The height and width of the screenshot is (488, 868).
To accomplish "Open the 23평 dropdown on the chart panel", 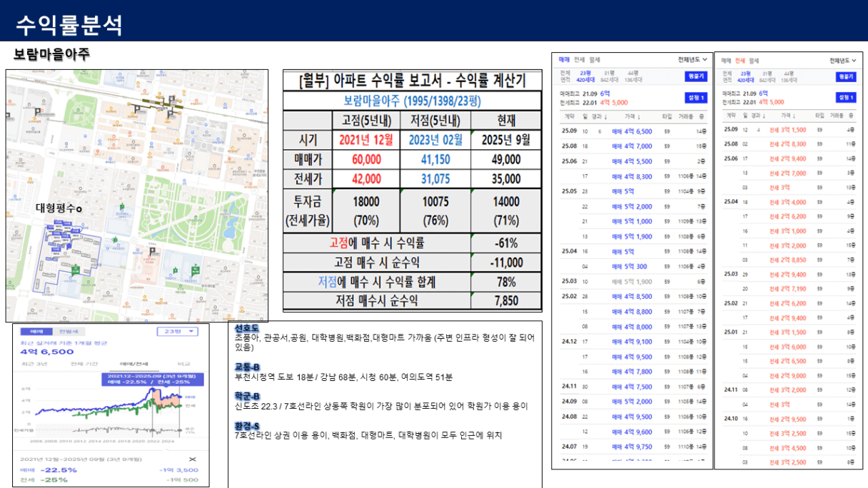I will (178, 332).
